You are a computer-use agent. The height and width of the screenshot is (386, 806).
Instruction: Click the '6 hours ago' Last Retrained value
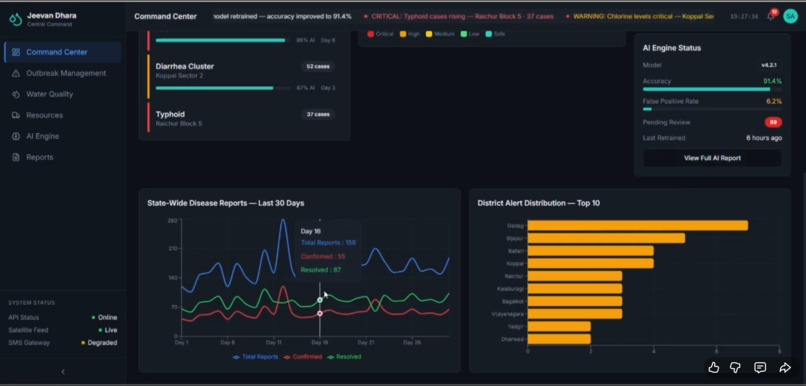point(764,138)
